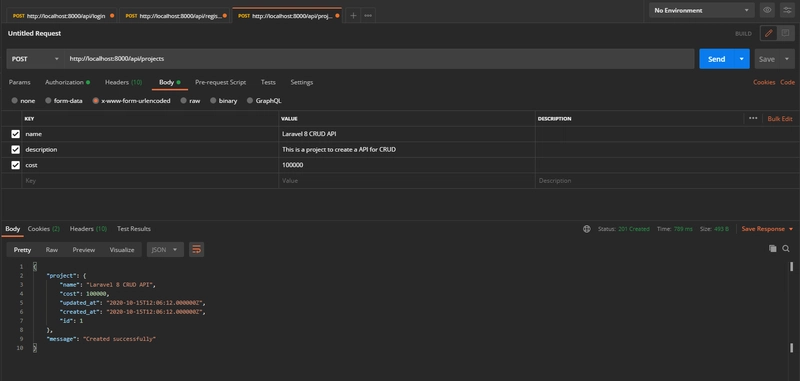Switch response view to Visualize

pyautogui.click(x=122, y=250)
